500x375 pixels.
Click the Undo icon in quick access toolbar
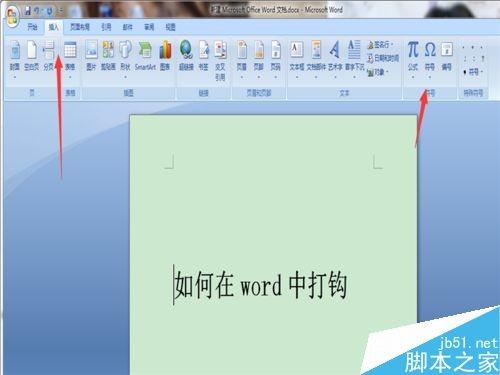[37, 11]
